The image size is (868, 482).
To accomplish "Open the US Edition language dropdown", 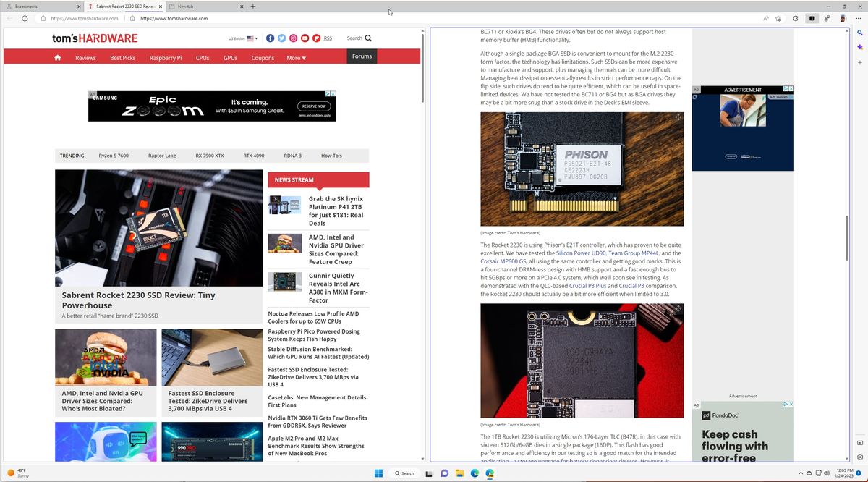I will pos(242,38).
